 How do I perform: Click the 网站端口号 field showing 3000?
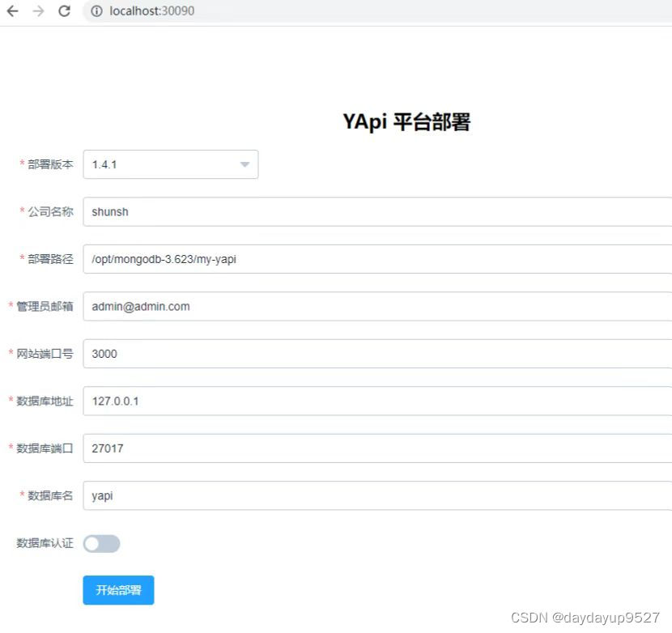pos(377,354)
